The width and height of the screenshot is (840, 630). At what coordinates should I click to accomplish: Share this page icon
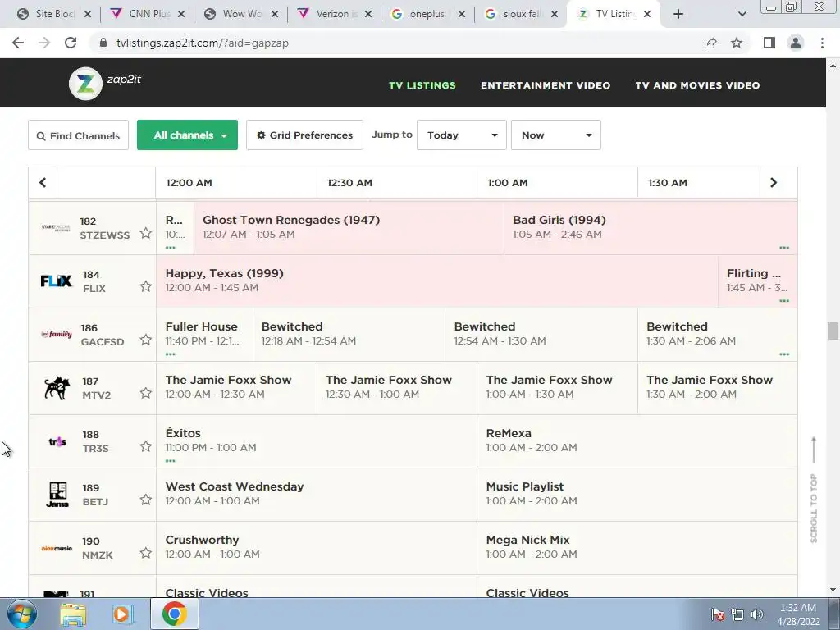pos(710,43)
